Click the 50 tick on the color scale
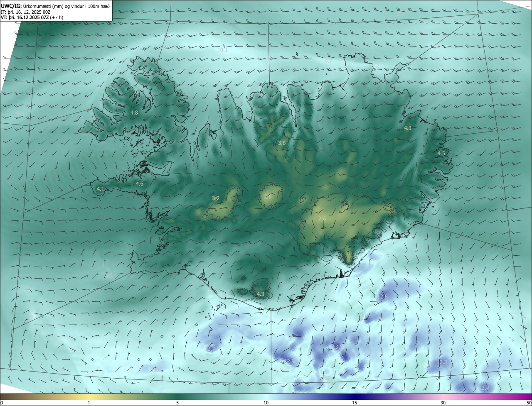 529,403
